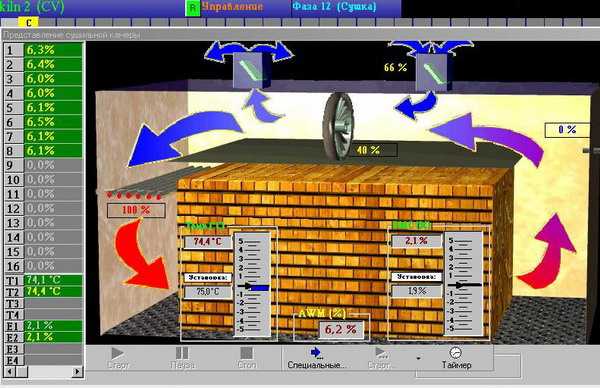Screen dimensions: 600x388
Task: Click right arrow of sensor list scrollbar
Action: pyautogui.click(x=77, y=371)
